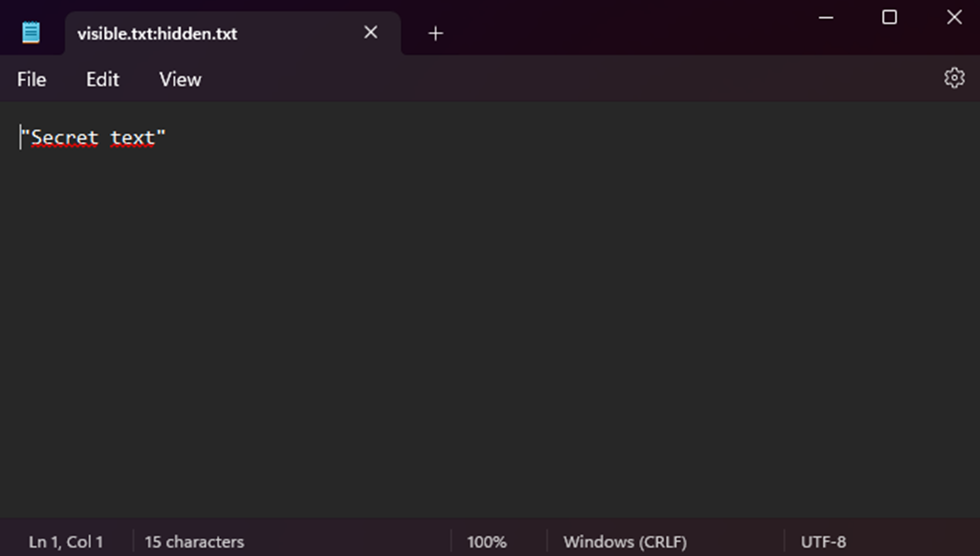
Task: Click the Ln 1, Col 1 status entry
Action: (x=66, y=542)
